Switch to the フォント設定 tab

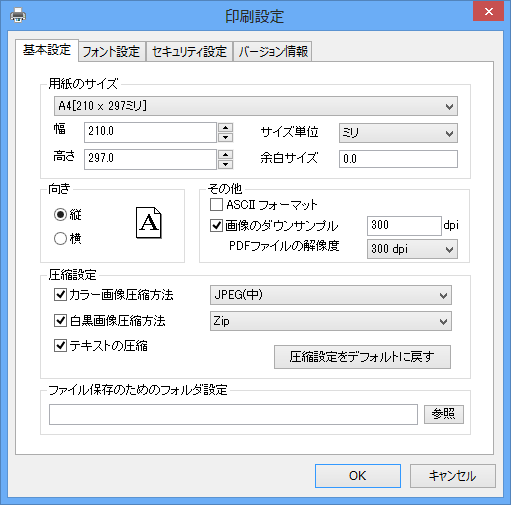[112, 52]
